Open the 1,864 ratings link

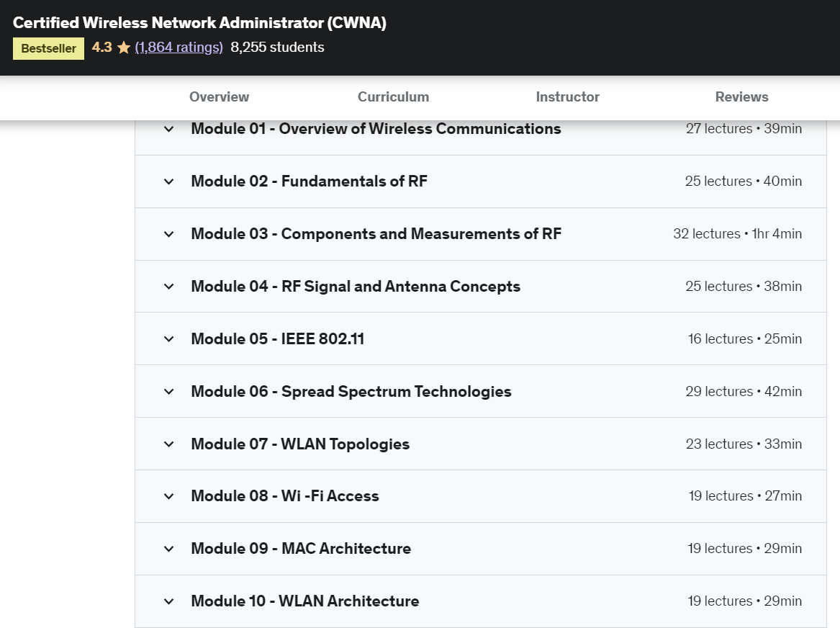(x=179, y=48)
